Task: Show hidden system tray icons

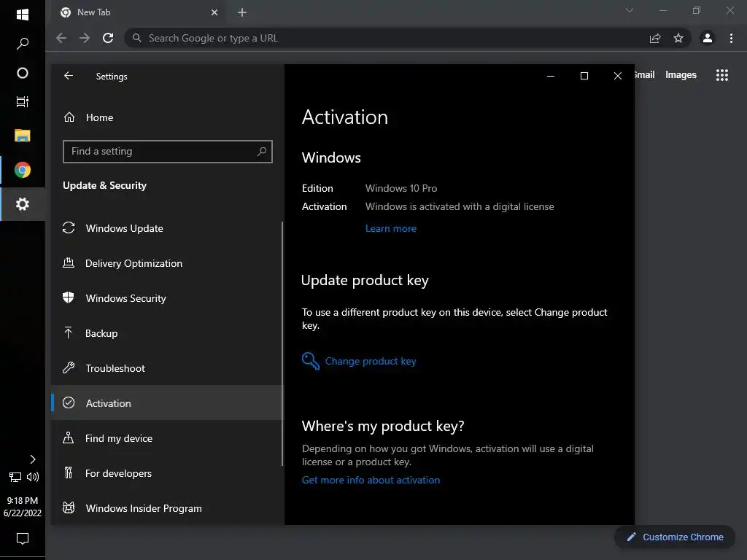Action: click(x=32, y=459)
